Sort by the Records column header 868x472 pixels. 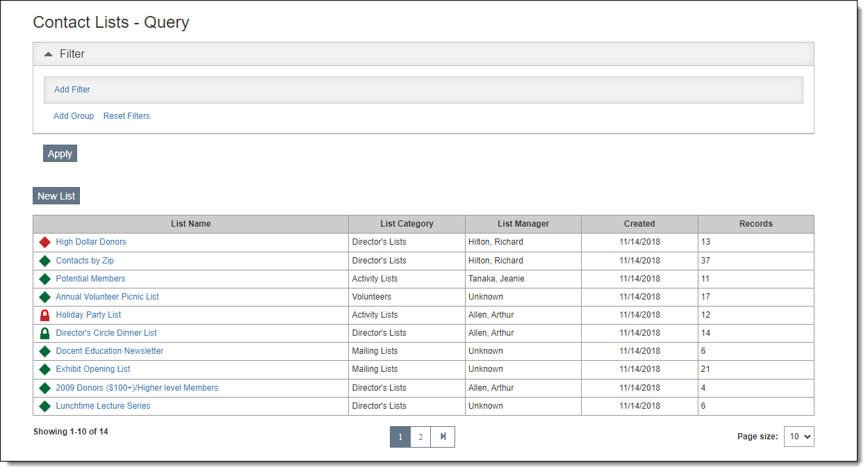point(755,224)
